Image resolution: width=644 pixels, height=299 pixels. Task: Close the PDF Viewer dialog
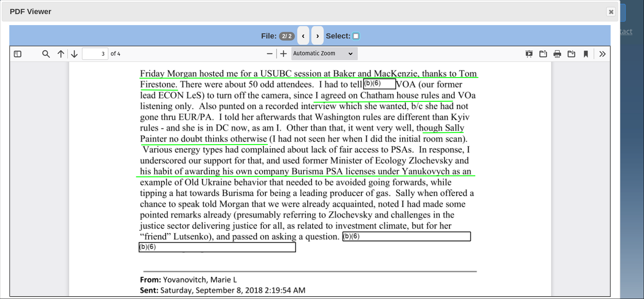611,12
